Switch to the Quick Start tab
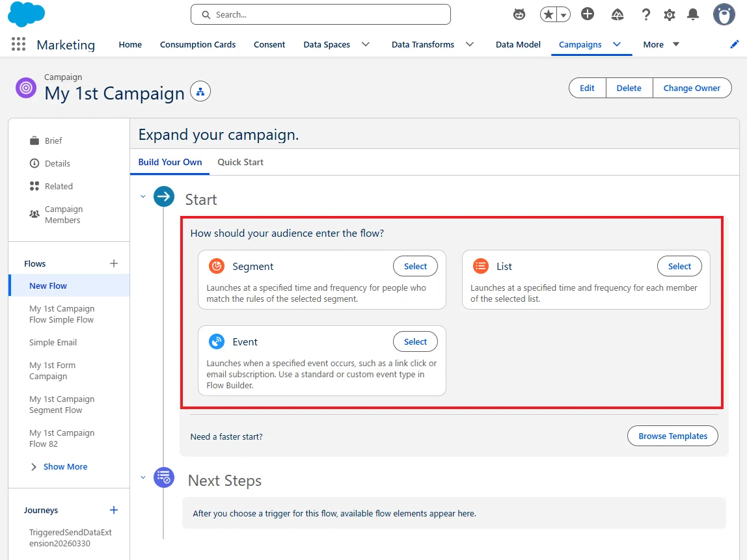This screenshot has height=560, width=747. tap(240, 162)
